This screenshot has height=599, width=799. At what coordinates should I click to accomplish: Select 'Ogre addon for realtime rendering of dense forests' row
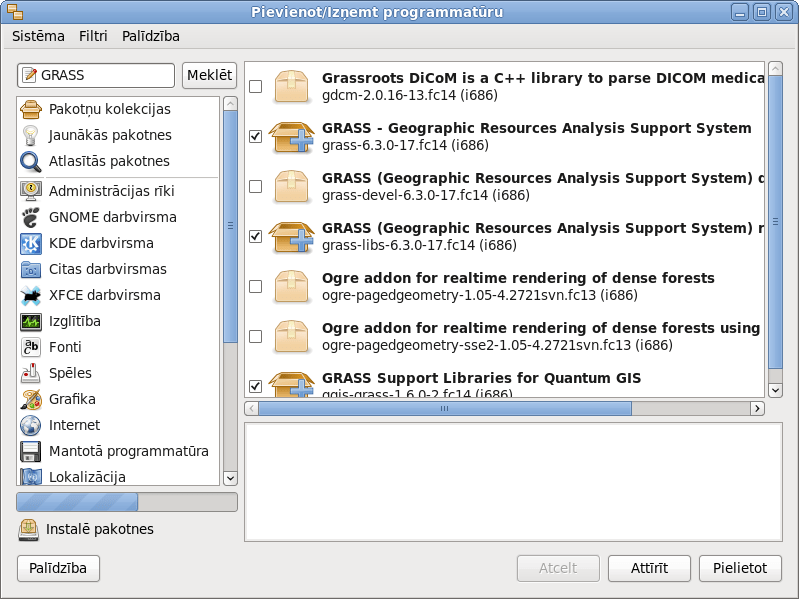504,286
